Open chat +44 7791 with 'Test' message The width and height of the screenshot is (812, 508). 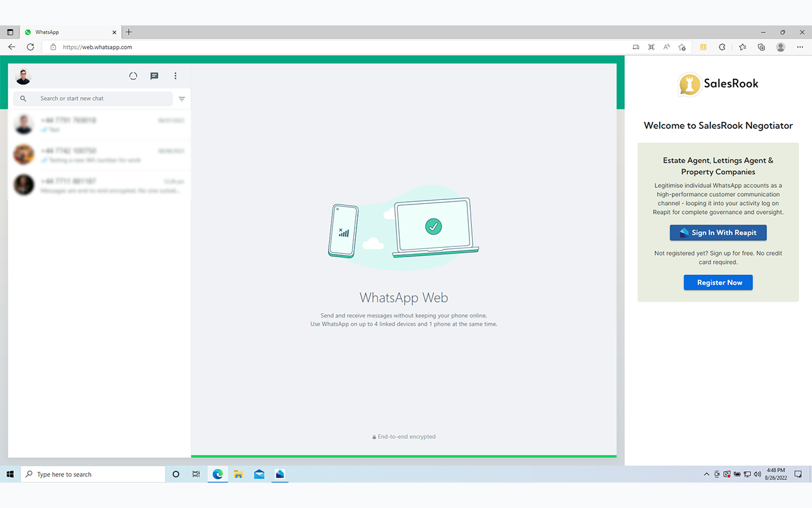(x=100, y=124)
